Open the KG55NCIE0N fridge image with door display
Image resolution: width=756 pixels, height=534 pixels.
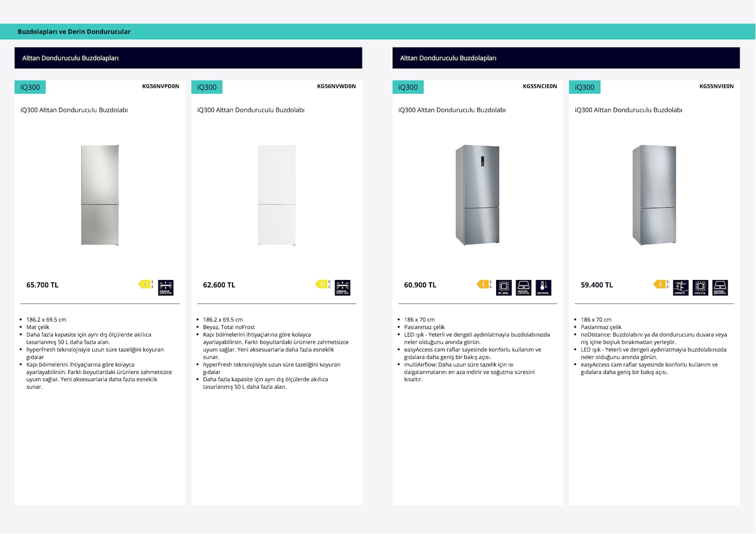[477, 195]
